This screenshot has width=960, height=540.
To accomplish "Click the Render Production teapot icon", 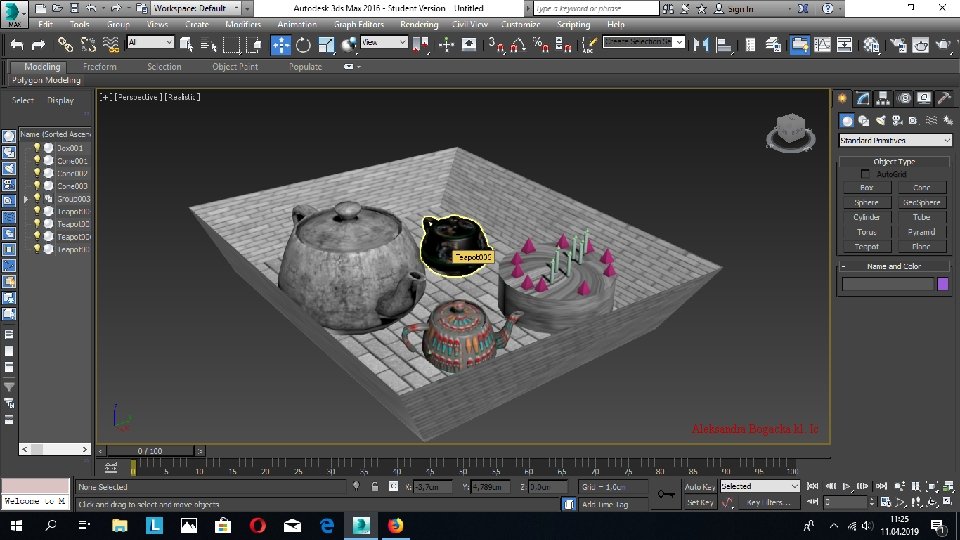I will tap(942, 44).
